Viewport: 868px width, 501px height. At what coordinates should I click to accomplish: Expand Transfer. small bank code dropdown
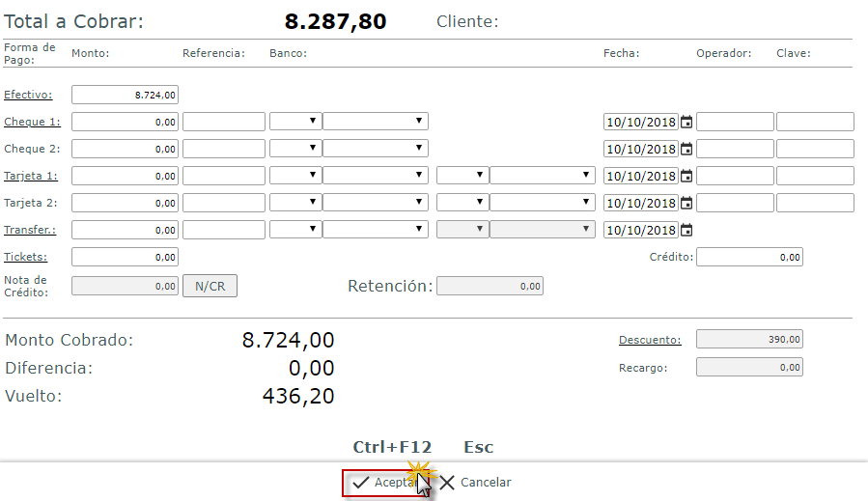coord(295,229)
